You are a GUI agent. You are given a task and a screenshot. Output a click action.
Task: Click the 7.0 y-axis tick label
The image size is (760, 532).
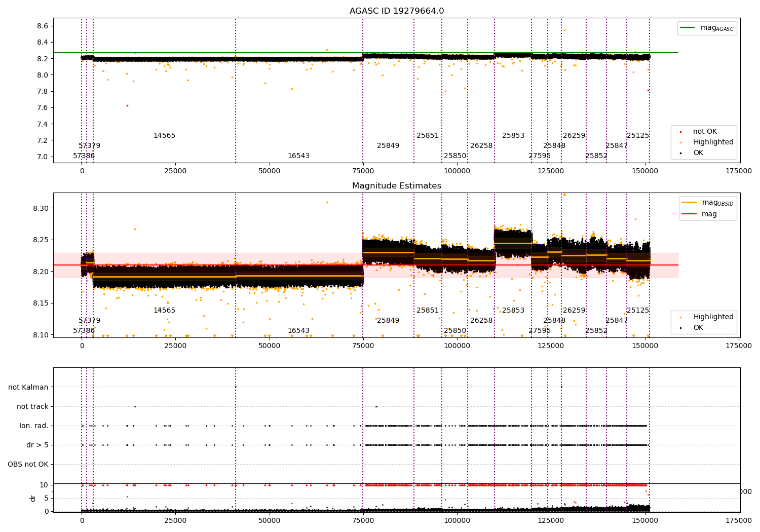click(43, 157)
